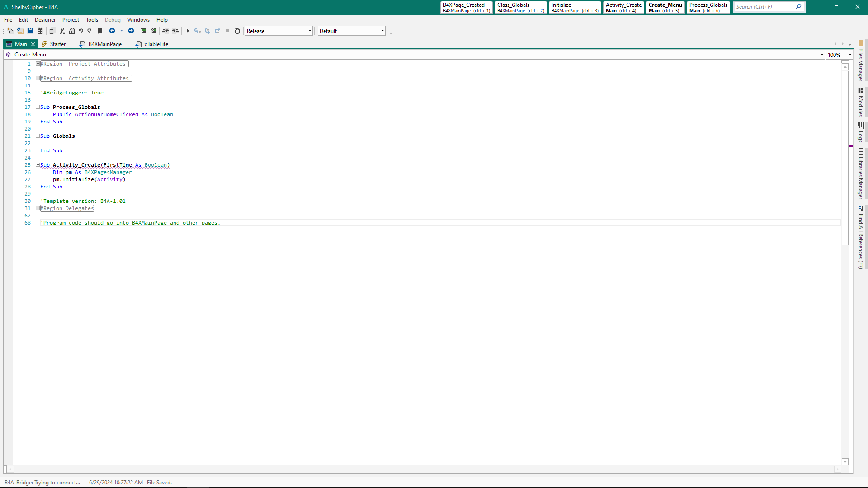Image resolution: width=868 pixels, height=488 pixels.
Task: Jump to the Activity_Create quick link
Action: pyautogui.click(x=623, y=7)
